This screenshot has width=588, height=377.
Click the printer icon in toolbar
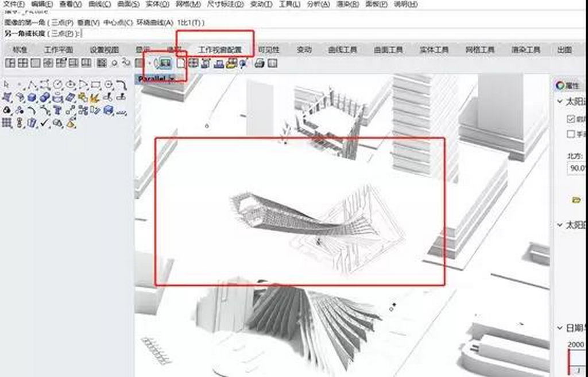(x=259, y=63)
